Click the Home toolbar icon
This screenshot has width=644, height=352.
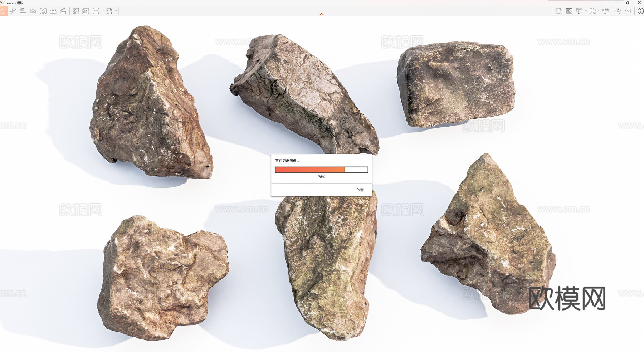tap(3, 11)
